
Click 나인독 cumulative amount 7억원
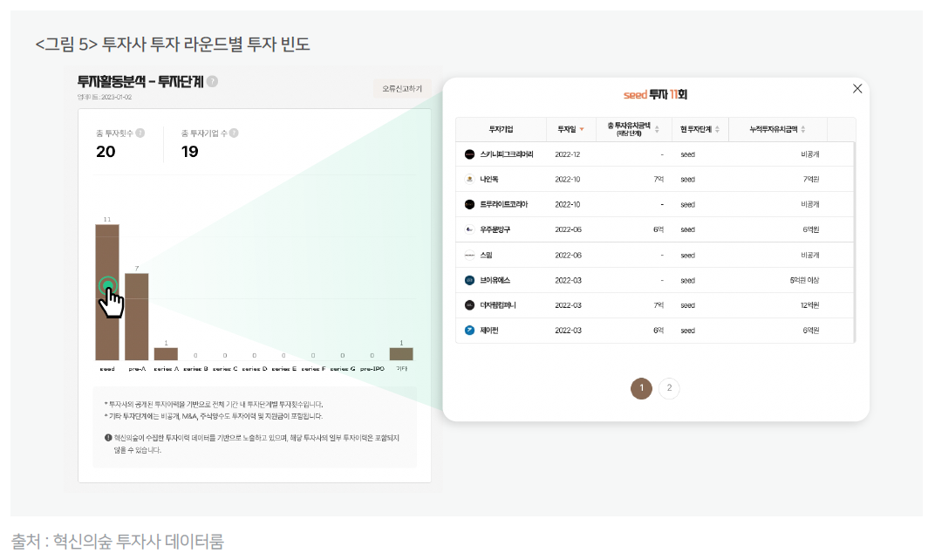click(x=811, y=179)
